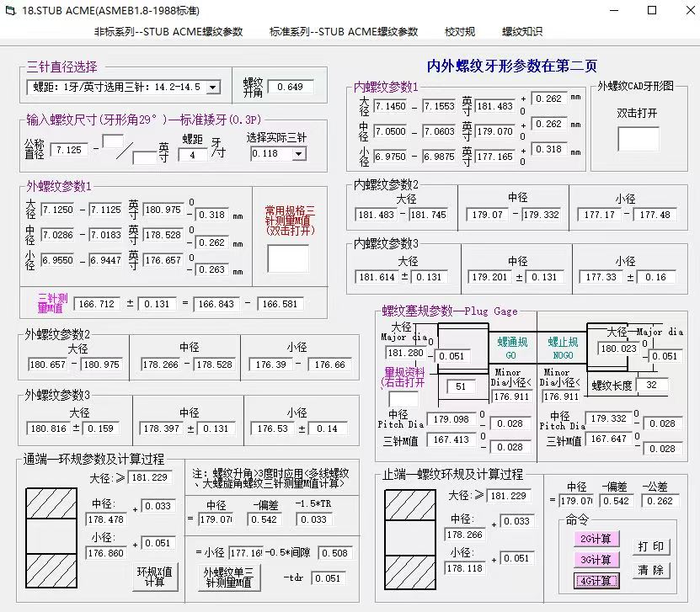Click the 外螺纹单三针测量M值 button
Viewport: 700px width, 612px height.
228,577
